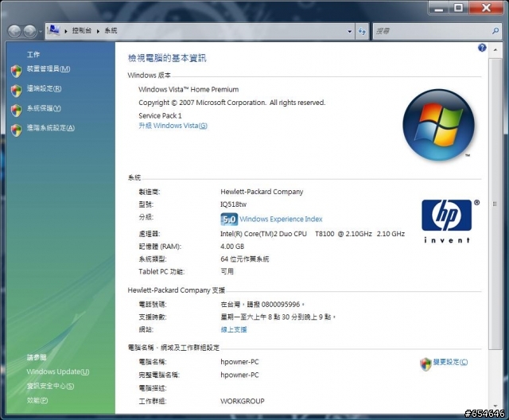Screen dimensions: 509x420
Task: Click the 完整電腦名稱 value hpowner-PC
Action: (239, 375)
